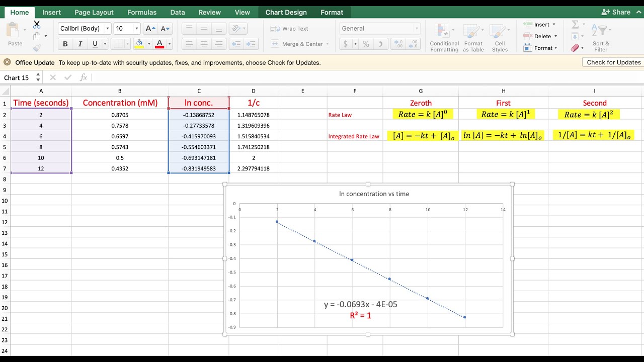The width and height of the screenshot is (644, 362).
Task: Open Format as Table gallery
Action: 473,38
